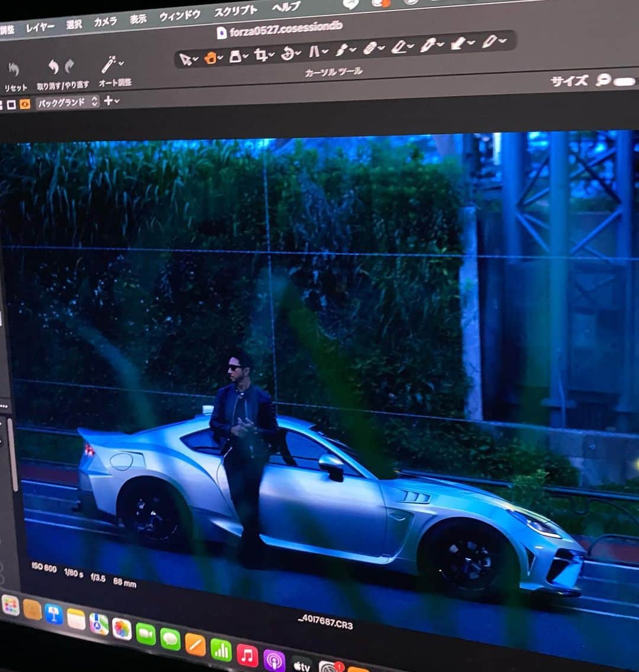Pick the trapezoid-shaped cursor tool
The height and width of the screenshot is (672, 639).
click(235, 56)
